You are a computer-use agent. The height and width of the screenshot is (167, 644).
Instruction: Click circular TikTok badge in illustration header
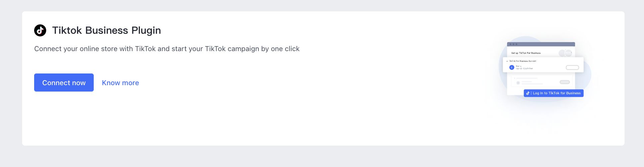pos(568,53)
